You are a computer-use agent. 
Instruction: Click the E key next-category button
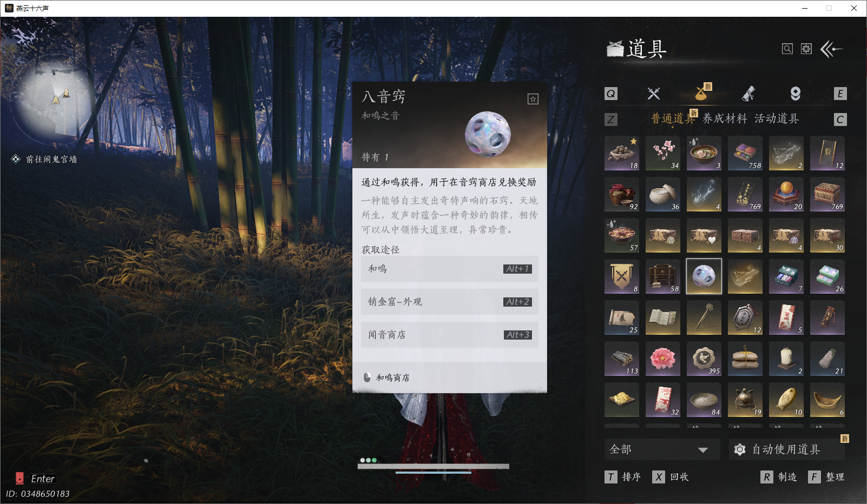[x=840, y=94]
